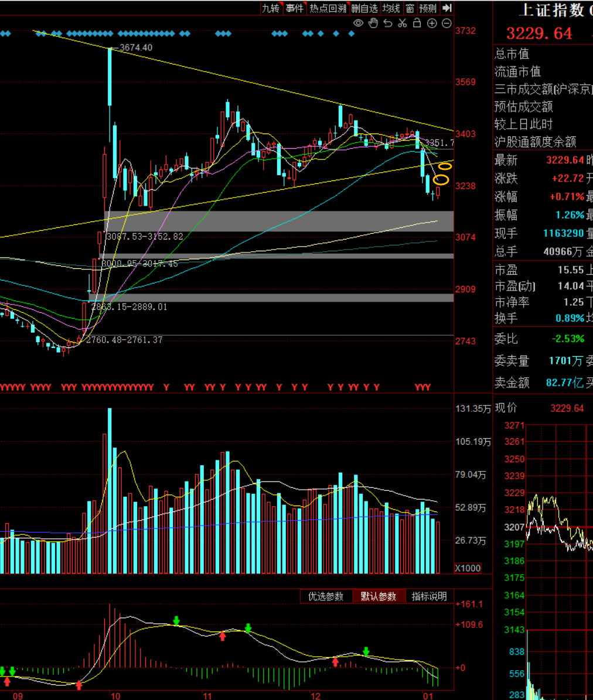This screenshot has width=593, height=700.
Task: Open the 九转 indicator dropdown
Action: tap(271, 8)
